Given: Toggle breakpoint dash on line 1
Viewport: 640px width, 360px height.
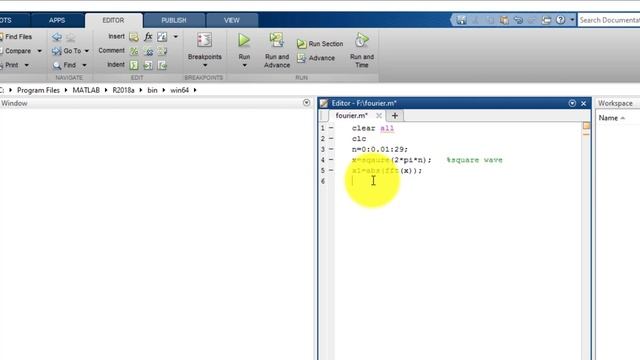Looking at the screenshot, I should point(331,128).
